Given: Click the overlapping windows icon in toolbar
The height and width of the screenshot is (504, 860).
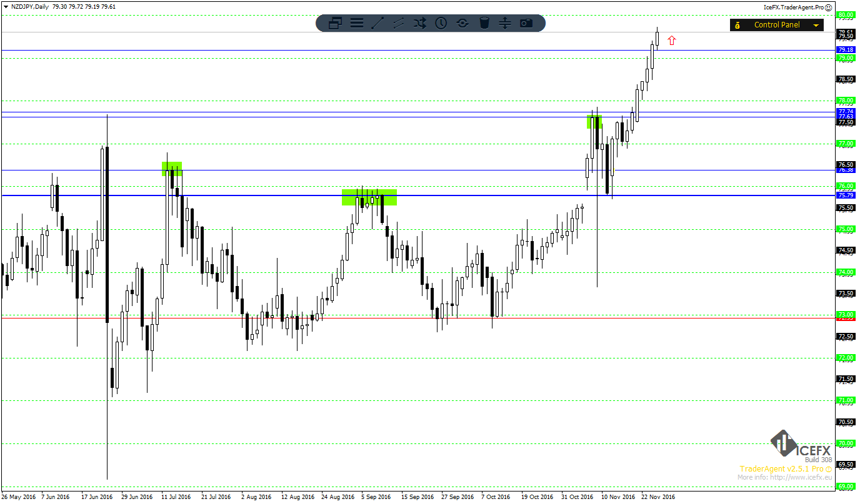Looking at the screenshot, I should coord(335,24).
